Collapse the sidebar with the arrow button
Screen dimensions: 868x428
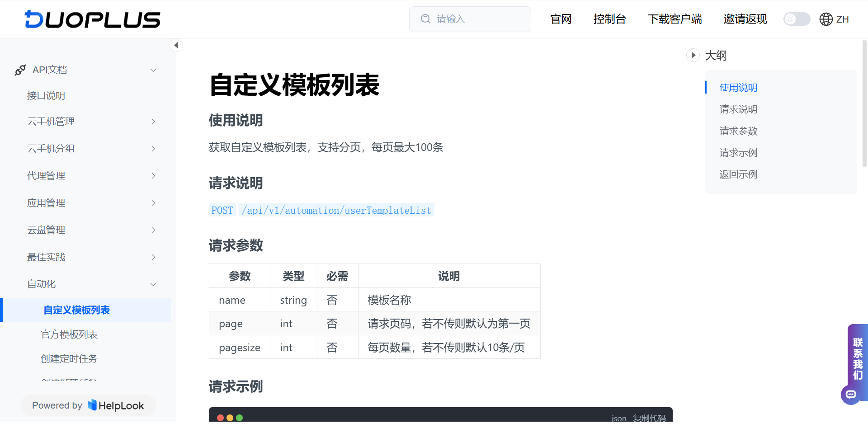176,45
